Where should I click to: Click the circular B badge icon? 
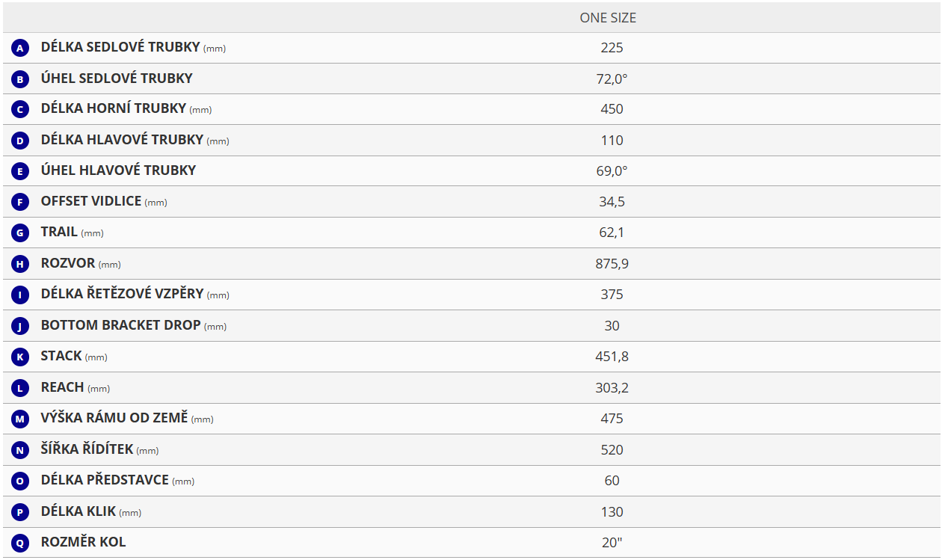20,79
